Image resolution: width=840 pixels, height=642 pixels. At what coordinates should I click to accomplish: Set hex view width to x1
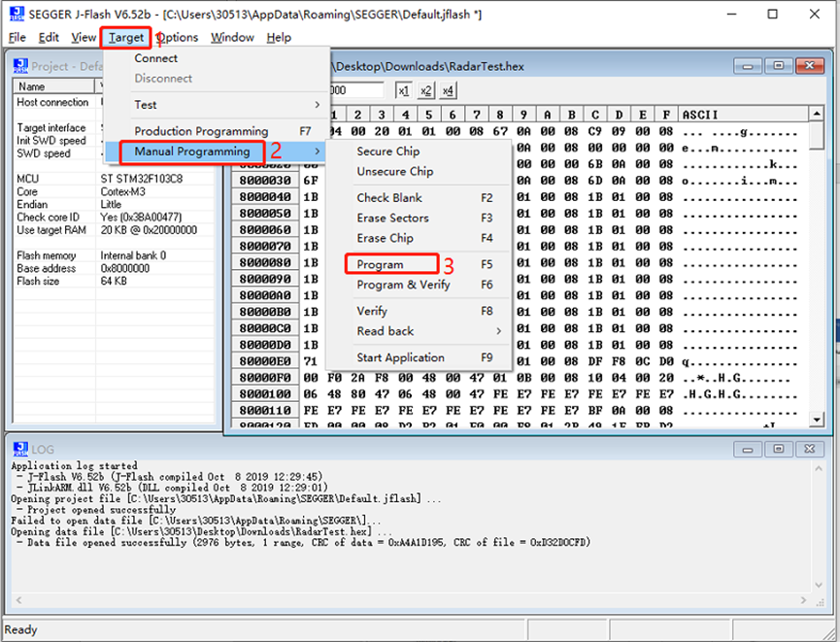coord(403,90)
